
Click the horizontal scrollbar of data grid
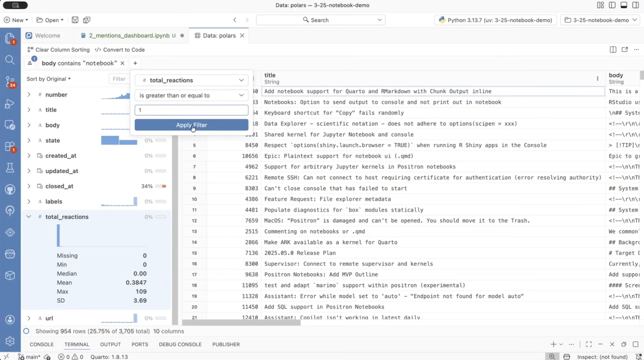241,323
